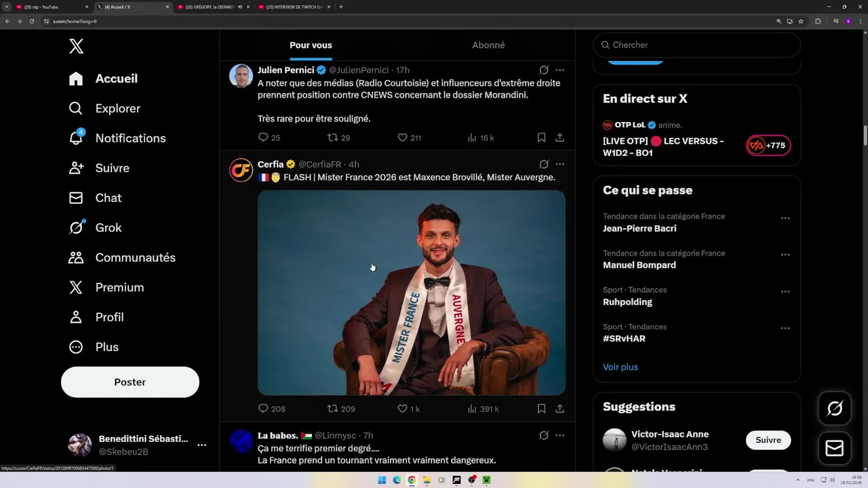Share the Cerfia post
The width and height of the screenshot is (868, 488).
tap(559, 409)
